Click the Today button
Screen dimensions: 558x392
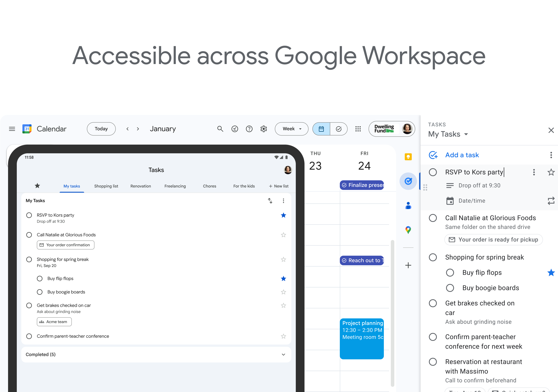click(x=101, y=129)
